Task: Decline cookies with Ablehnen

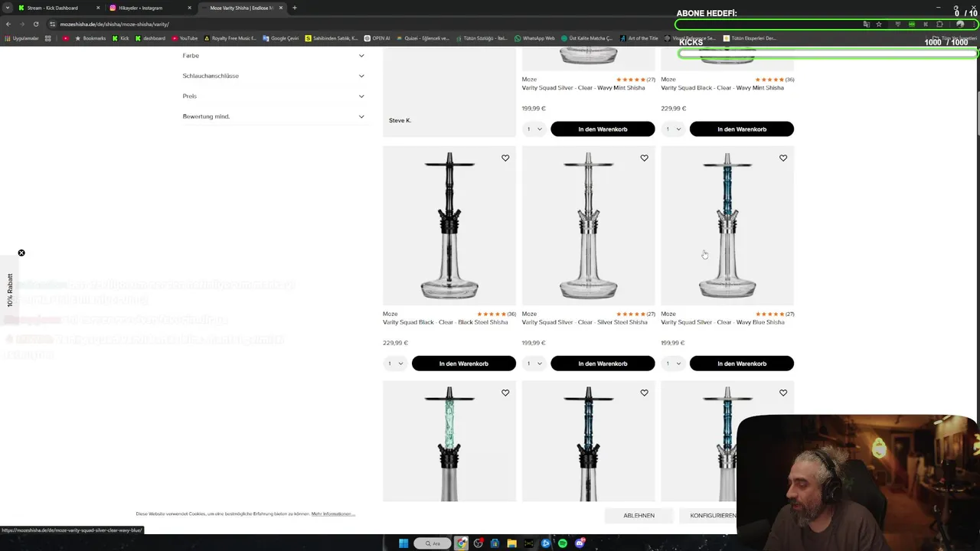Action: tap(639, 515)
